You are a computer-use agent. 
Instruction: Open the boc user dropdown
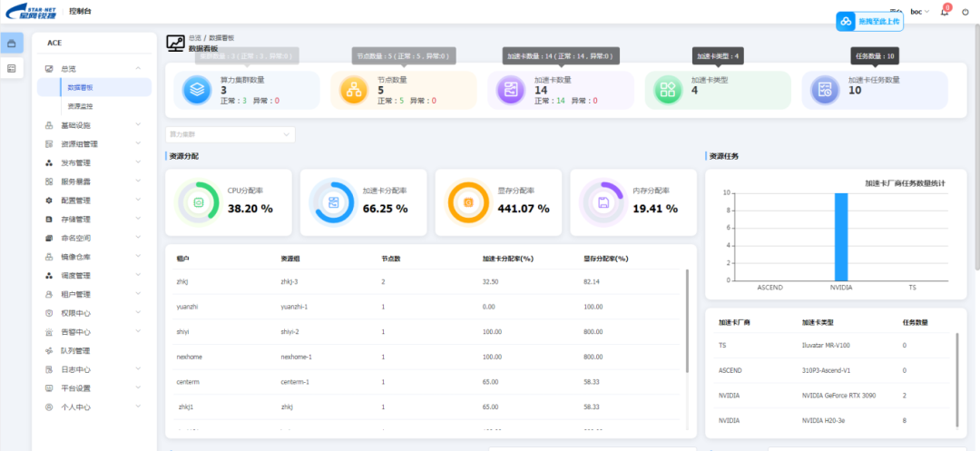click(919, 12)
